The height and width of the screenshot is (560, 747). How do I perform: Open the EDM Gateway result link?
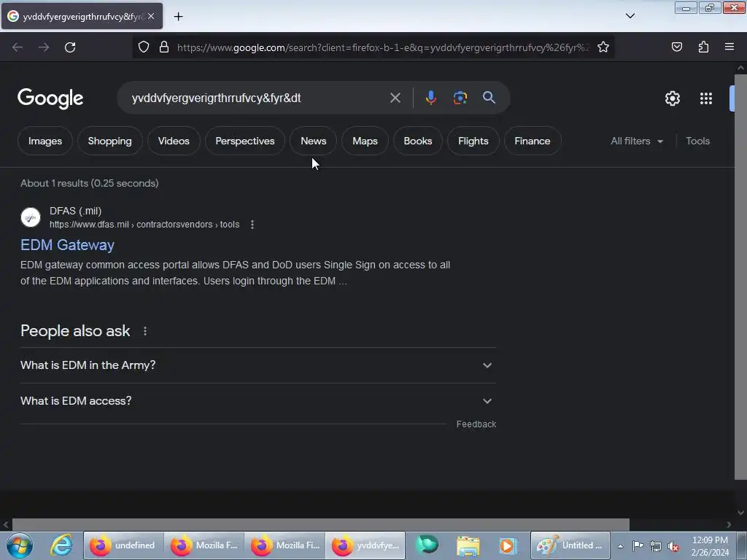67,245
